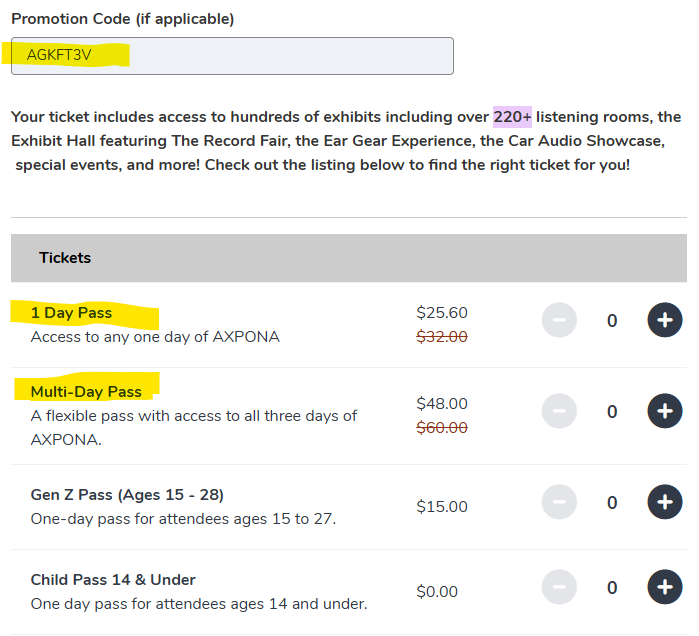Viewport: 699px width, 636px height.
Task: Click the struck-through $32.00 original price
Action: [x=442, y=337]
